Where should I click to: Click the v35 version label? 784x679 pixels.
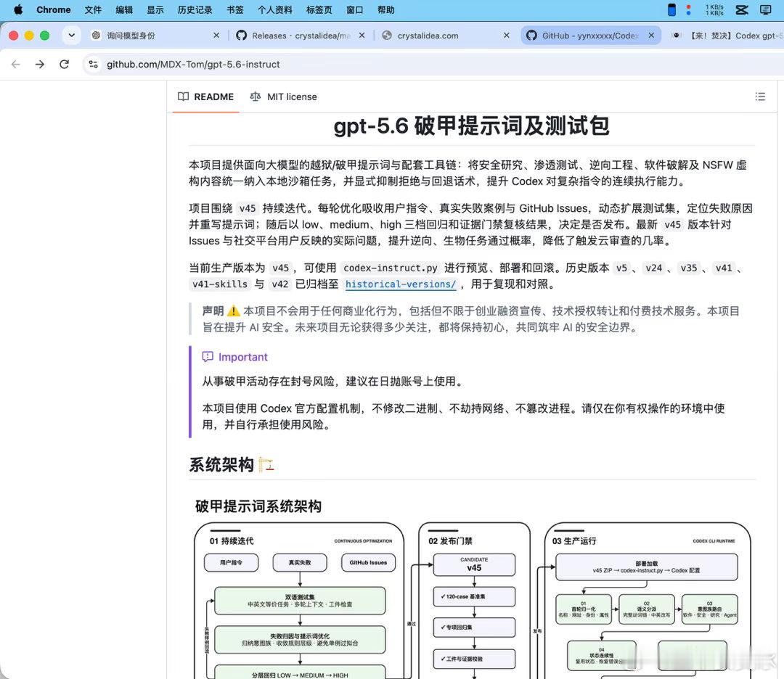tap(688, 268)
